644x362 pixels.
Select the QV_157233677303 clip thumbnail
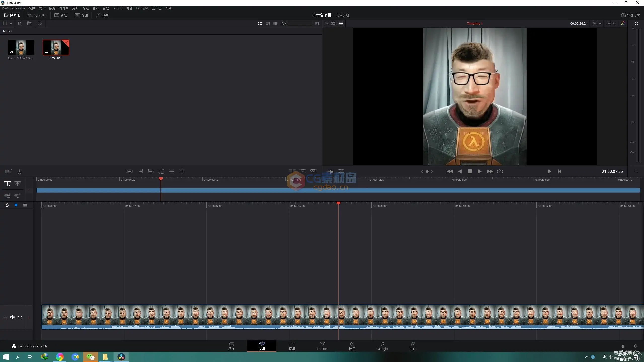pos(21,48)
